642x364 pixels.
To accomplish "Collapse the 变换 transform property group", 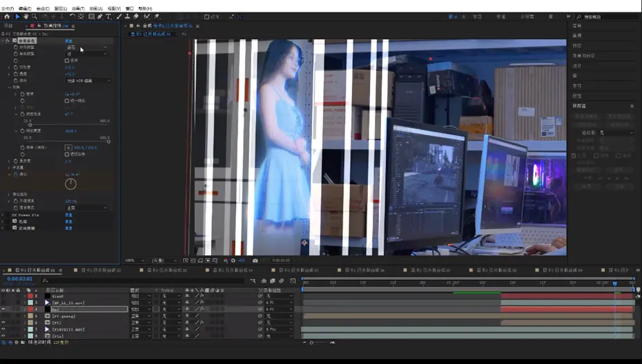I will click(10, 88).
